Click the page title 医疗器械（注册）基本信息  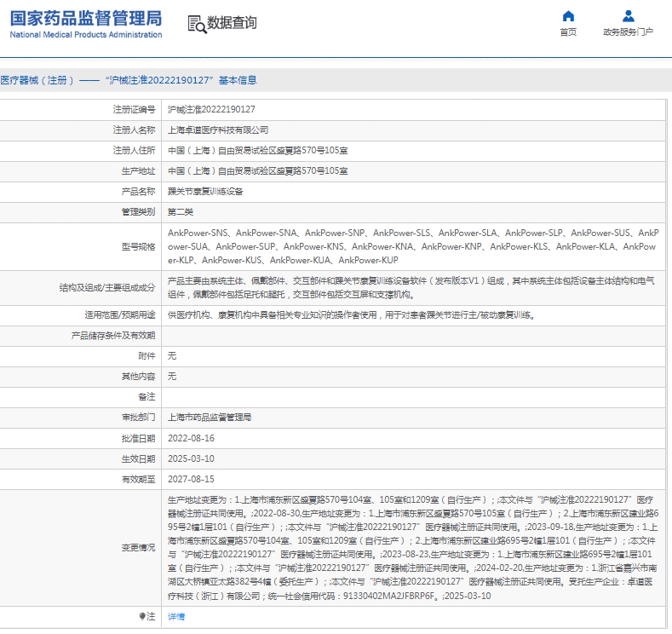click(129, 80)
